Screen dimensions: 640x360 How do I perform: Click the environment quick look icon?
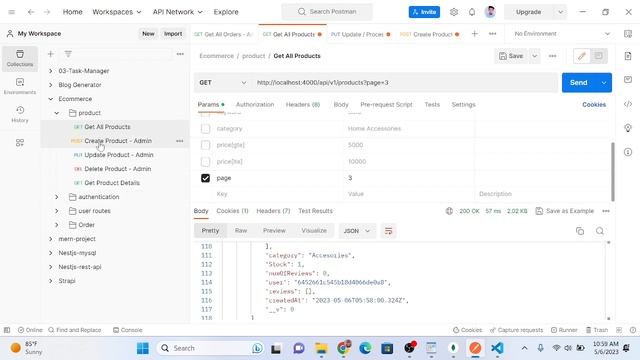pyautogui.click(x=628, y=34)
